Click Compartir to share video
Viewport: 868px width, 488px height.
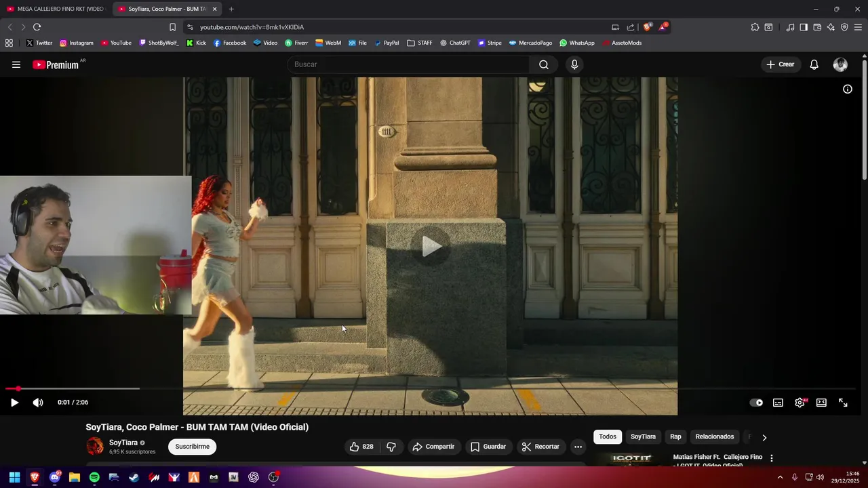tap(434, 447)
